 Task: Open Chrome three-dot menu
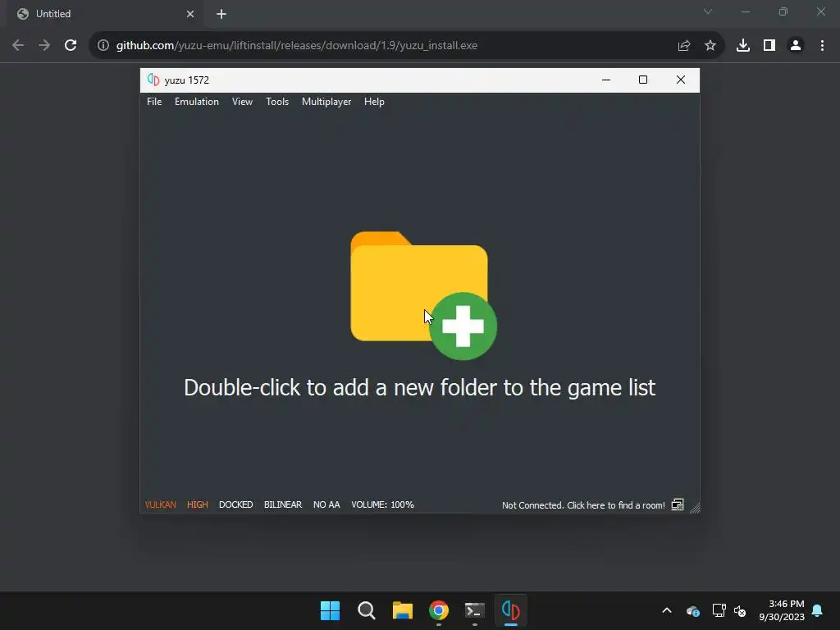point(822,46)
